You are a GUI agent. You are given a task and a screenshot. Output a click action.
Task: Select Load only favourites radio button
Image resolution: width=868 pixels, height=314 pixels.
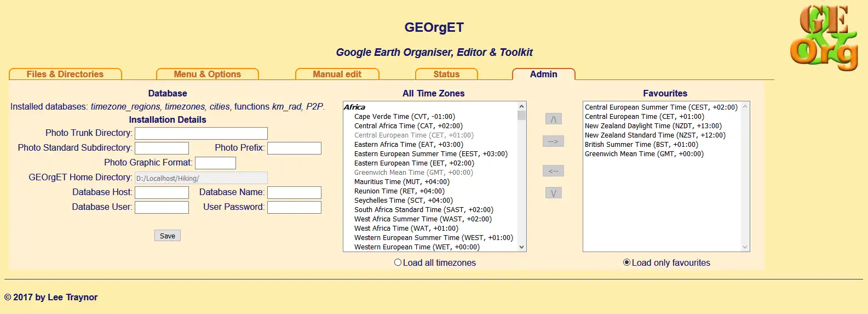tap(627, 262)
